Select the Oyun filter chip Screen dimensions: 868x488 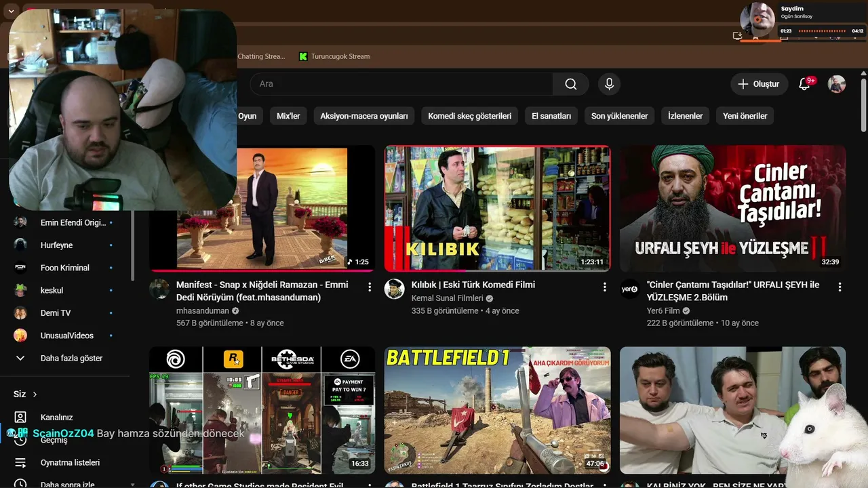coord(247,116)
